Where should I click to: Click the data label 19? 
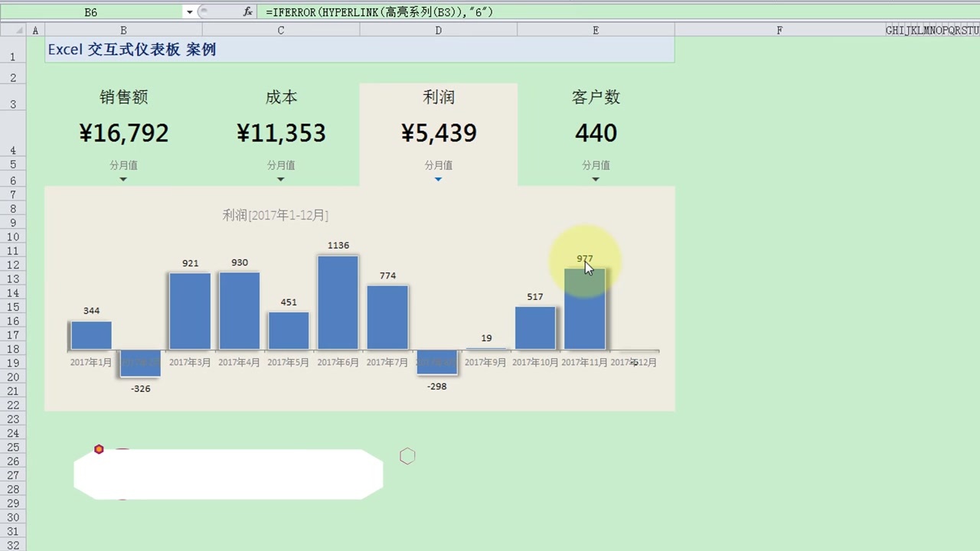point(487,338)
